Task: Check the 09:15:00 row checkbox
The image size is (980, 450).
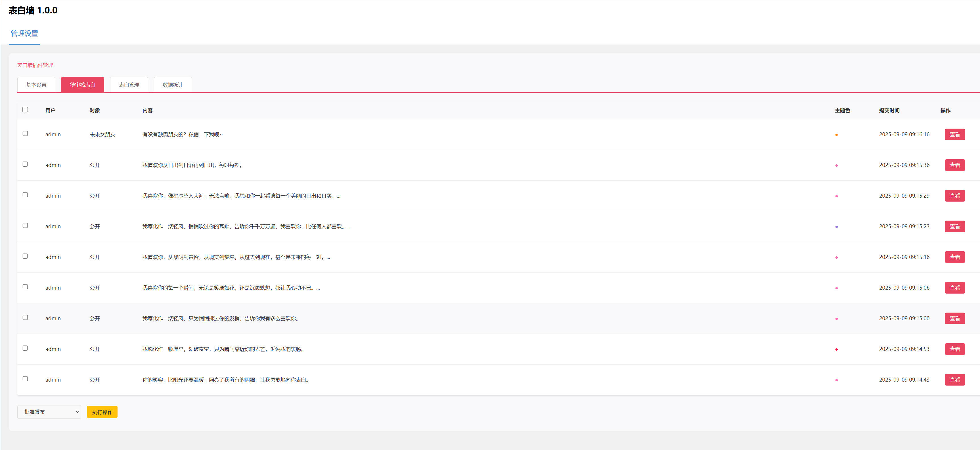Action: coord(25,318)
